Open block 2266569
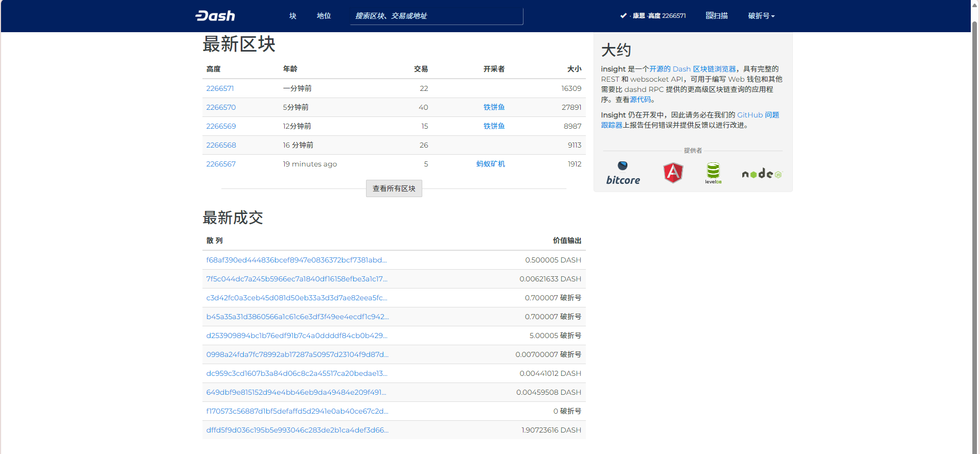 [221, 126]
